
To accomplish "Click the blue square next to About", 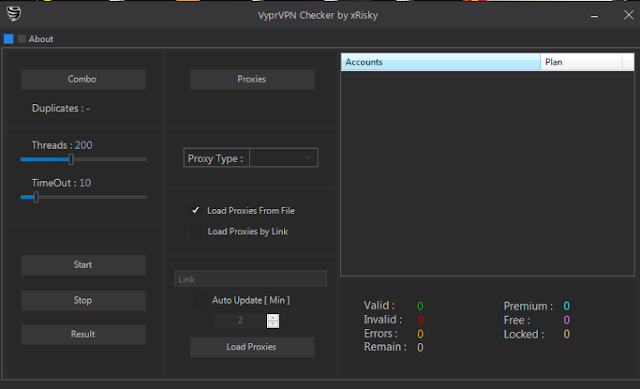I will 9,39.
